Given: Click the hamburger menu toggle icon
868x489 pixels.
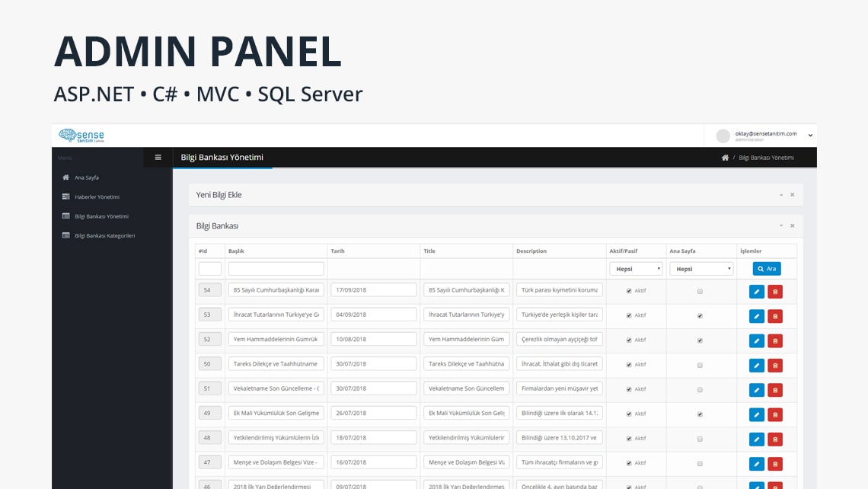Looking at the screenshot, I should [158, 158].
